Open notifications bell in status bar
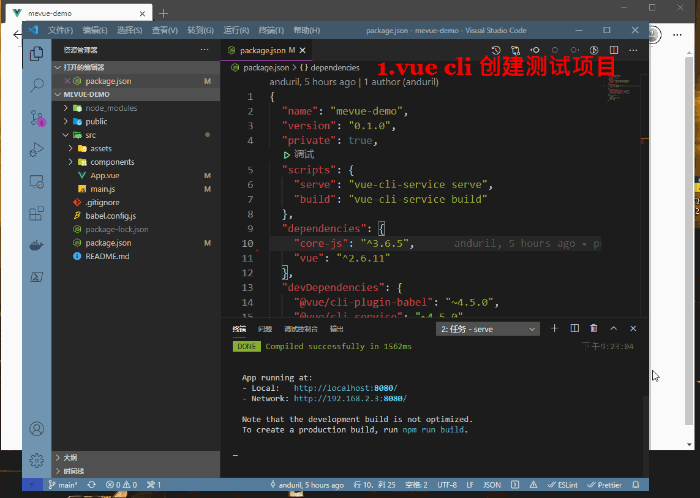Image resolution: width=700 pixels, height=498 pixels. (x=636, y=485)
